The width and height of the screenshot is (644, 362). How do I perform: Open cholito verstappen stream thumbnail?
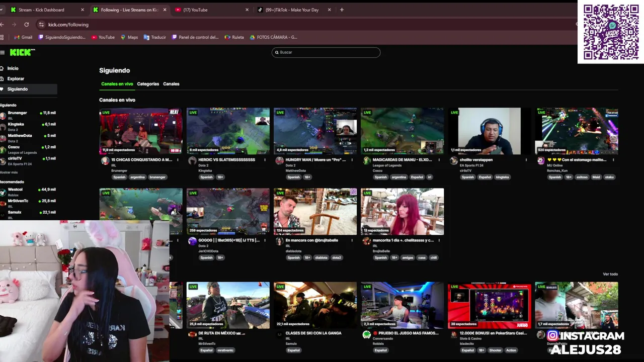pyautogui.click(x=489, y=131)
